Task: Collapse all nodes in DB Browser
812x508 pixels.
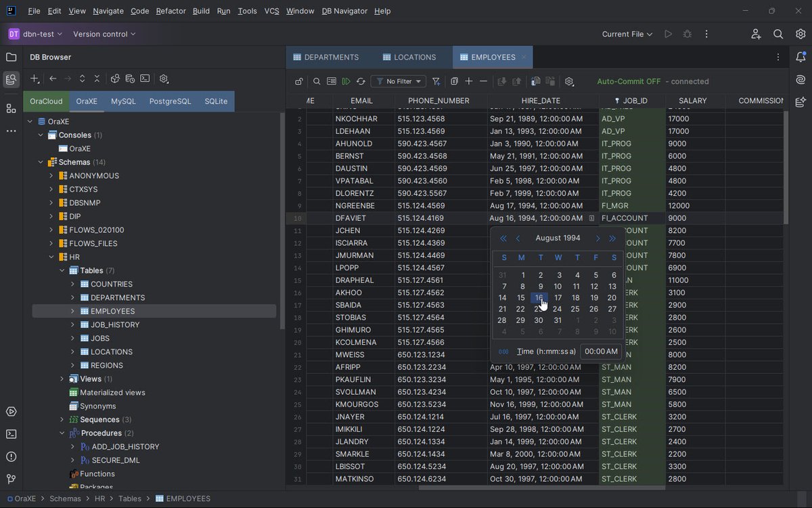Action: point(97,79)
